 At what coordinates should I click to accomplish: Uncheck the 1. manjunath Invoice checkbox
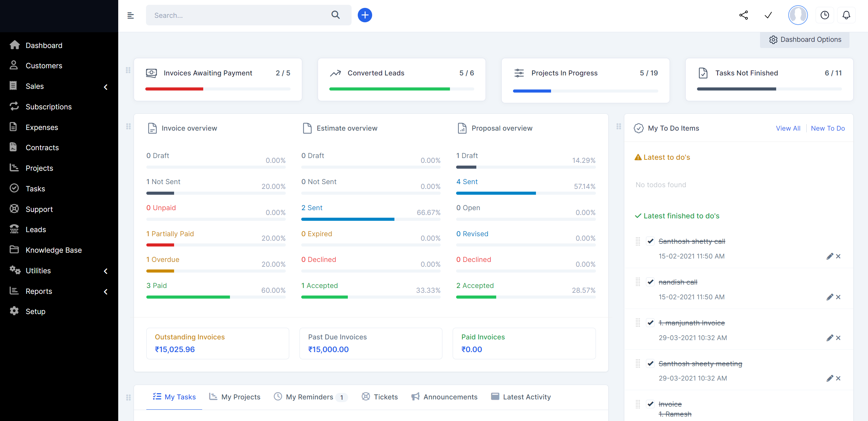point(650,323)
